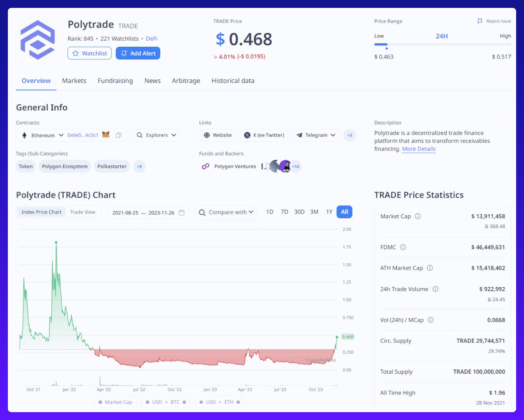
Task: Open the More Details link
Action: 418,149
